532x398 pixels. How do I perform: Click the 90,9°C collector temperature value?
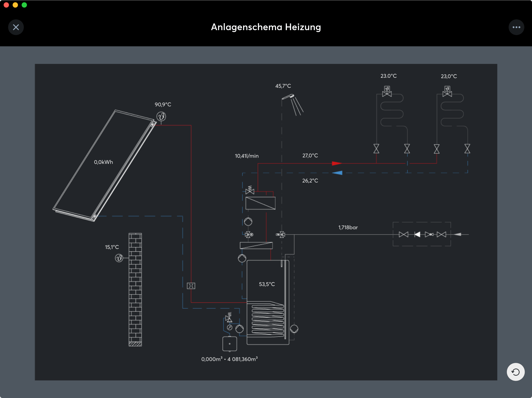click(x=163, y=104)
